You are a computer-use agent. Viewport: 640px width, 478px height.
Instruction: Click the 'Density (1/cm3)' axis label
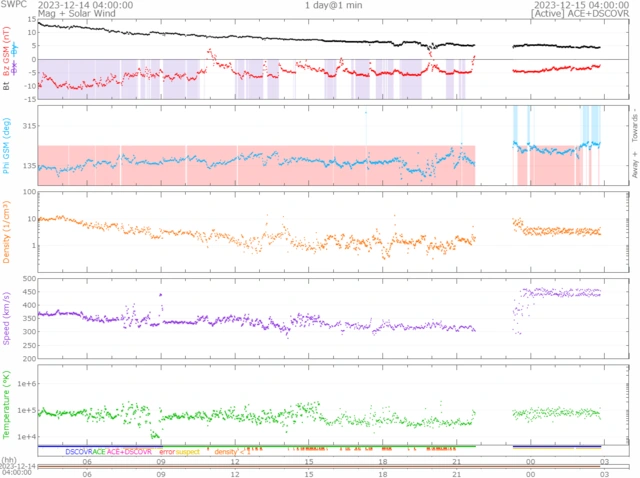coord(6,230)
